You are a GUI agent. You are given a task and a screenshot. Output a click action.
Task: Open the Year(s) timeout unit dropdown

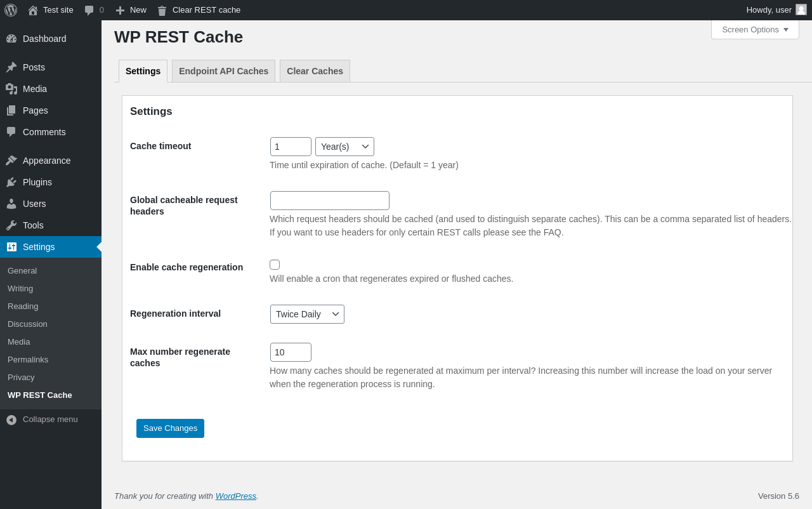(344, 147)
